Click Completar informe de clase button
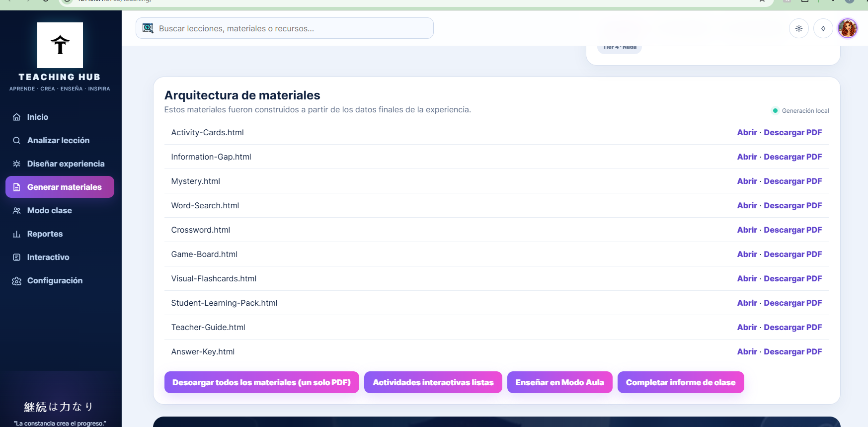Viewport: 868px width, 427px height. coord(681,382)
